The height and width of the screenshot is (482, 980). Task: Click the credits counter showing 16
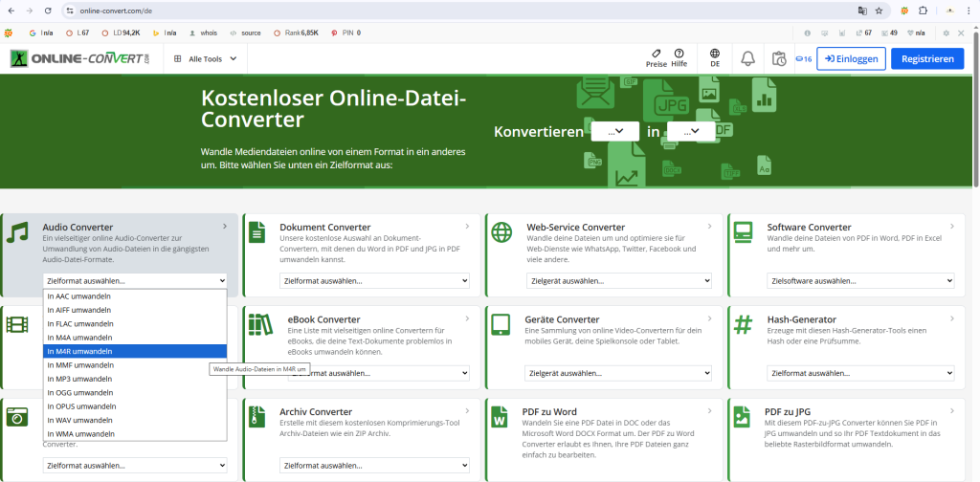coord(804,58)
